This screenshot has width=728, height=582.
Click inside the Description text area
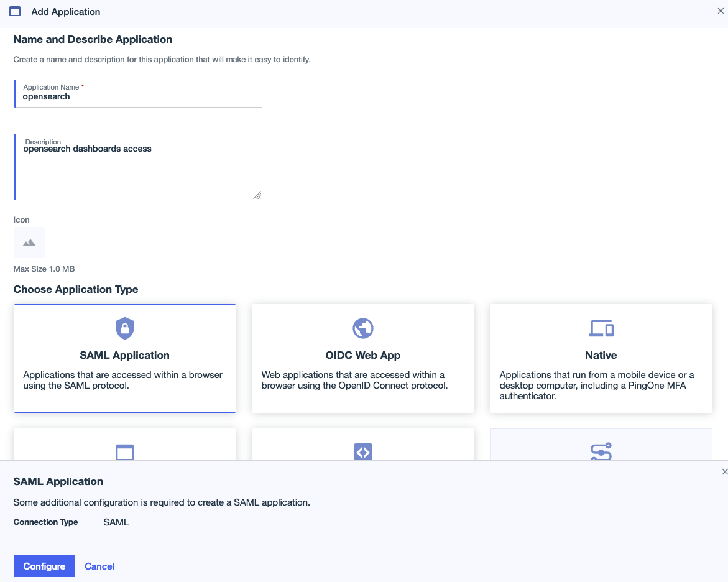137,165
